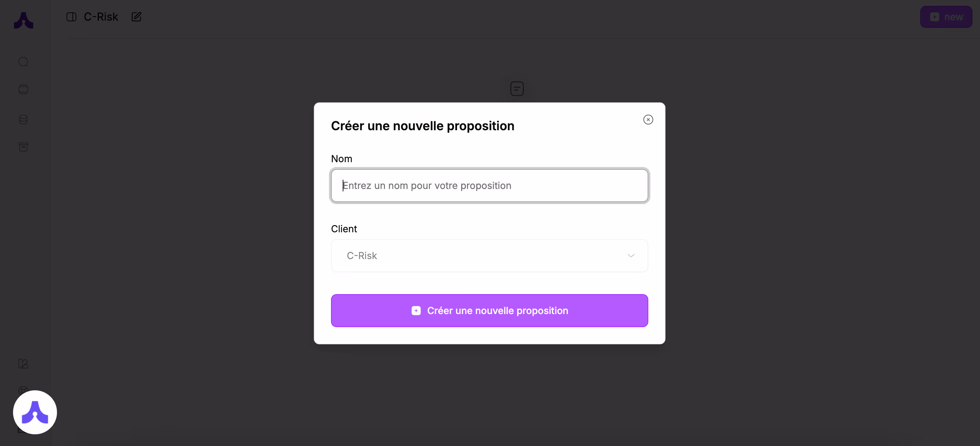Select the color swatches icon in the sidebar
This screenshot has height=446, width=980.
pyautogui.click(x=23, y=364)
